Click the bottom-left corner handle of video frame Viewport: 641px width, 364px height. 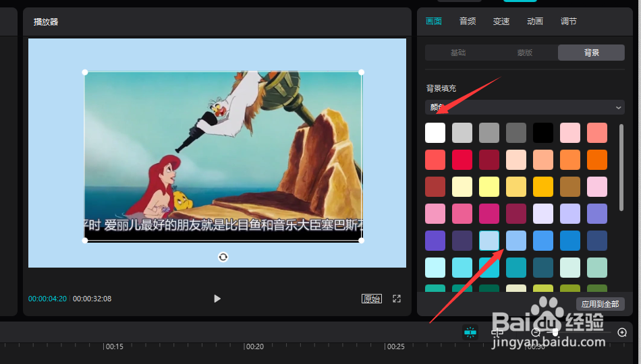85,240
